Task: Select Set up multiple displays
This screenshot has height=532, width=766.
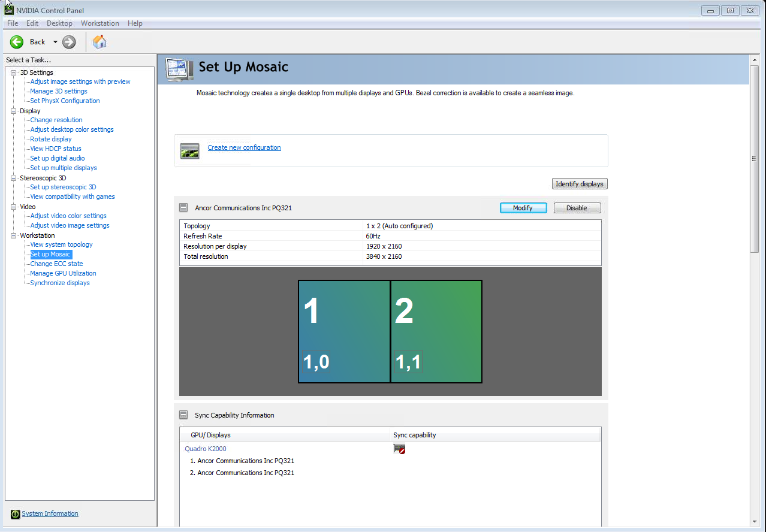Action: point(64,168)
